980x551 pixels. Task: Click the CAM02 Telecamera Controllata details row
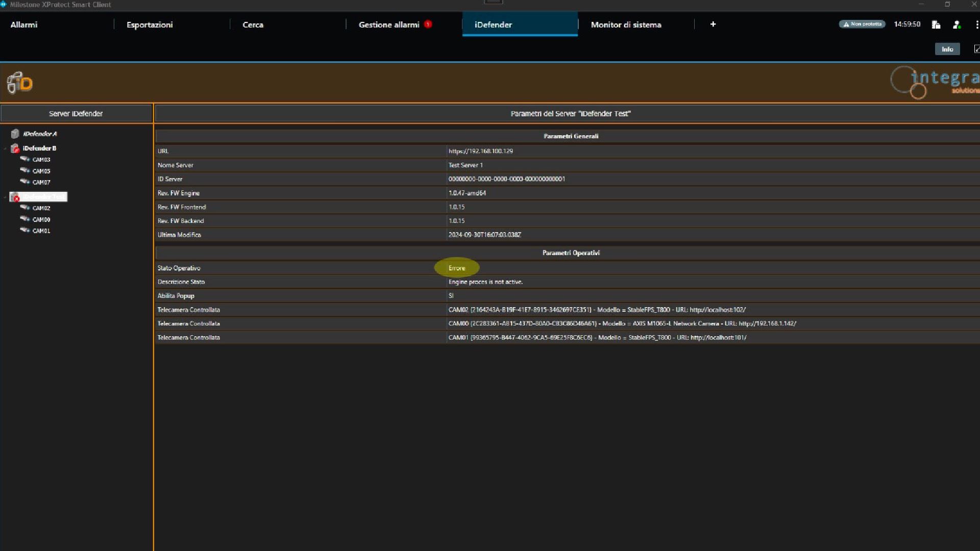coord(568,310)
